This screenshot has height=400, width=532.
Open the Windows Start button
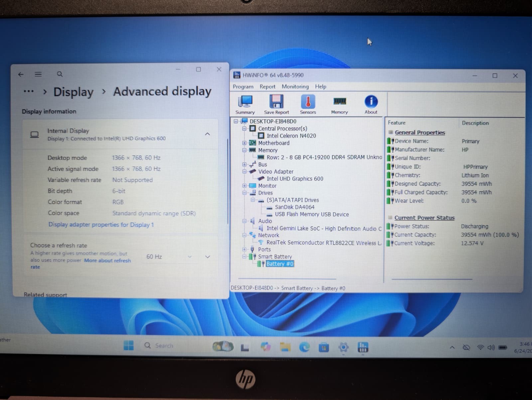(128, 346)
